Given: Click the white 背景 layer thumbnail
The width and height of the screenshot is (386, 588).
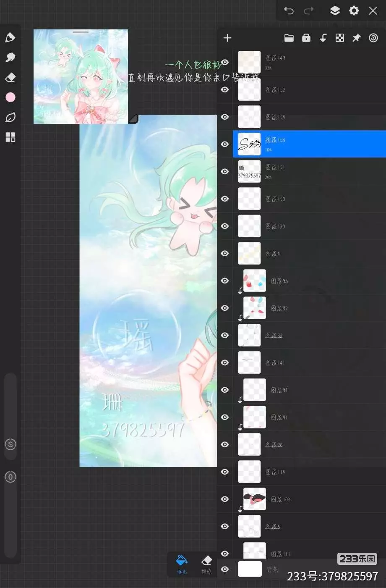Looking at the screenshot, I should click(x=250, y=569).
